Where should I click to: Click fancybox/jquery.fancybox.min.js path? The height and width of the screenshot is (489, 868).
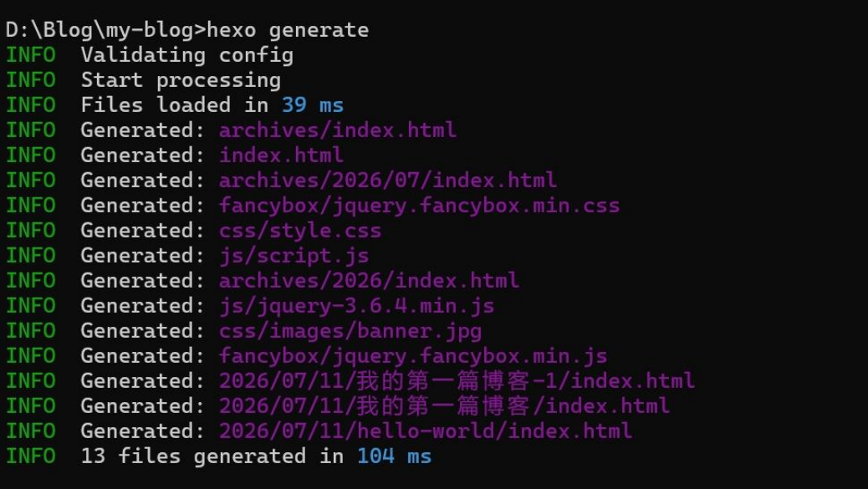pos(413,356)
